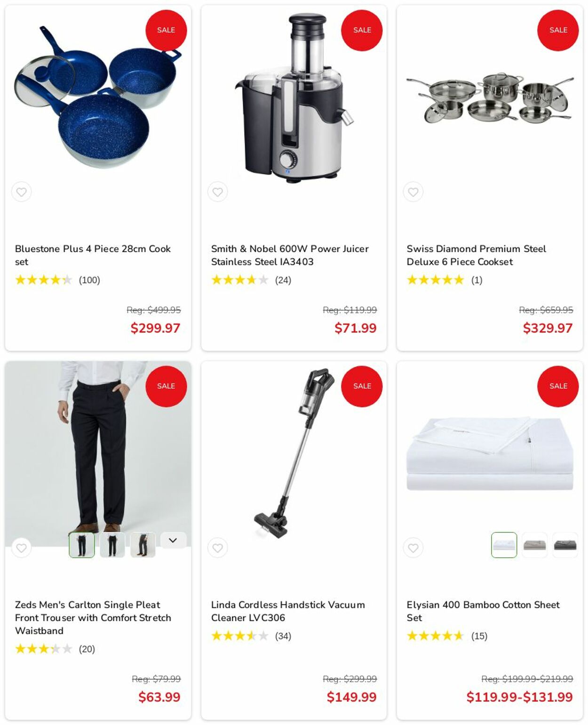Choose the second trouser variant thumbnail
Screen dimensions: 588x725
point(112,545)
